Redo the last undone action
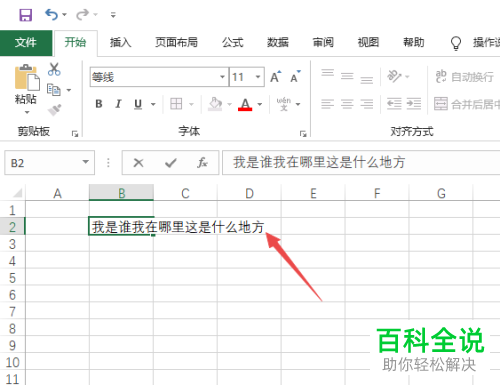Screen dimensions: 500x385 [x=82, y=15]
